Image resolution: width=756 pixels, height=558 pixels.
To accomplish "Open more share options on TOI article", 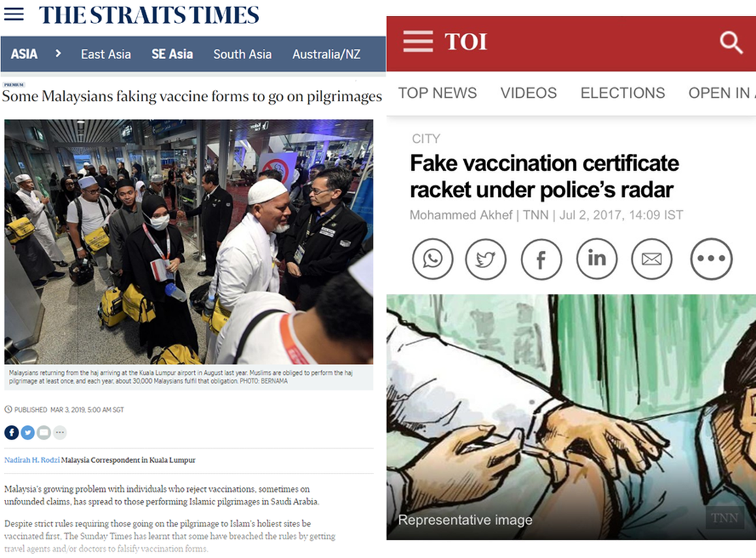I will point(711,259).
